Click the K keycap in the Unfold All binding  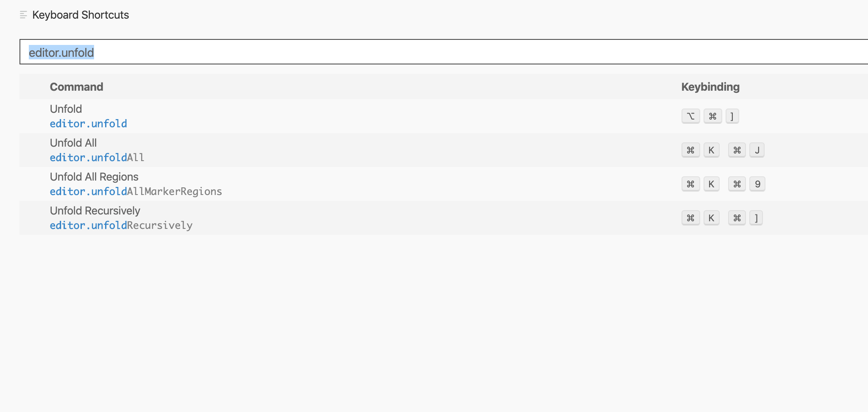pyautogui.click(x=711, y=150)
